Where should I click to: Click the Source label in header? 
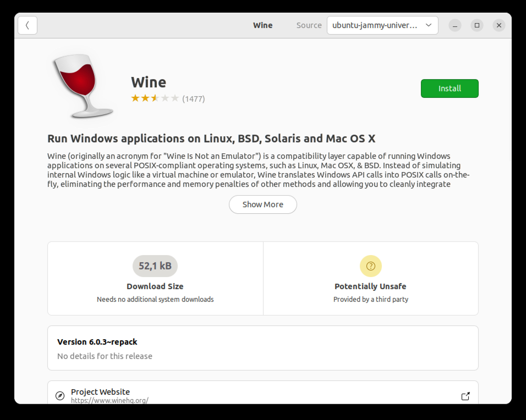tap(309, 25)
